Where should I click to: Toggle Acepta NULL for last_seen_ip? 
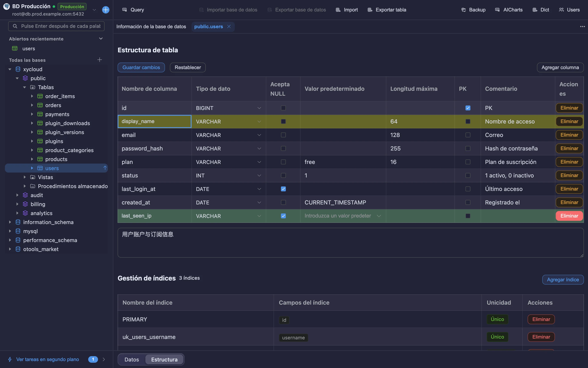(x=283, y=216)
